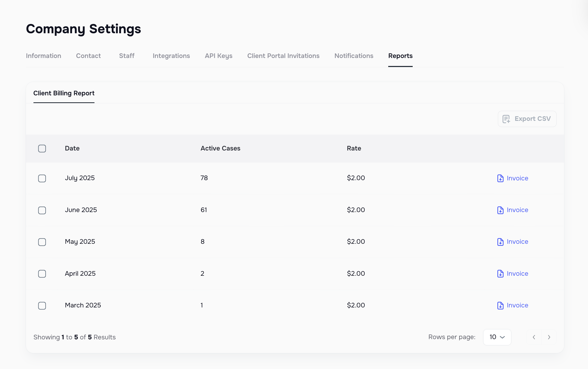Download the Invoice for June 2025
Screen dimensions: 588x369
[517, 210]
